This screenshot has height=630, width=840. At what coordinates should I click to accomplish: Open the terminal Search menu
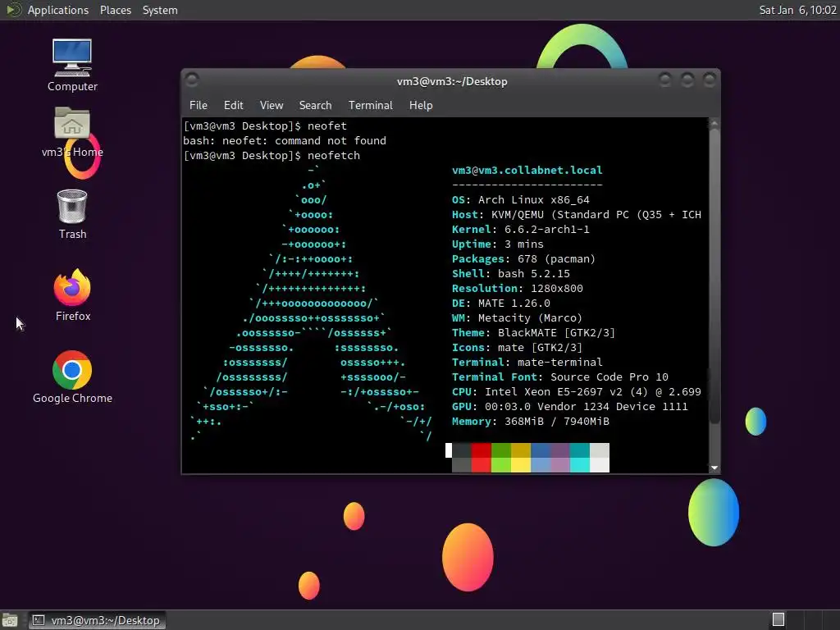click(x=316, y=106)
